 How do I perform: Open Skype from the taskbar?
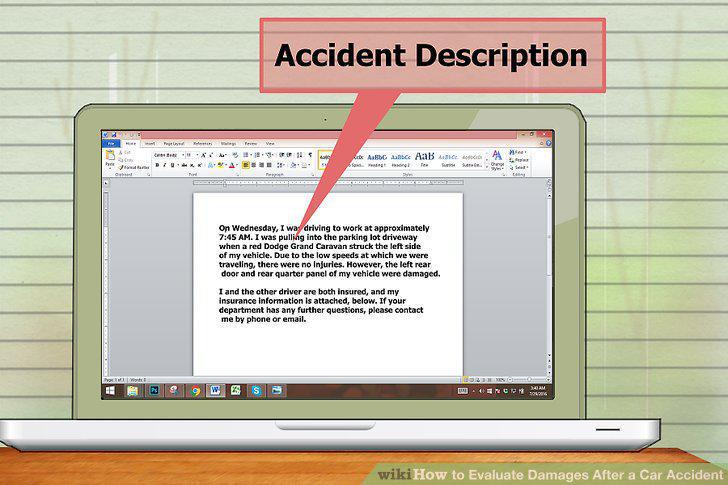click(x=256, y=391)
